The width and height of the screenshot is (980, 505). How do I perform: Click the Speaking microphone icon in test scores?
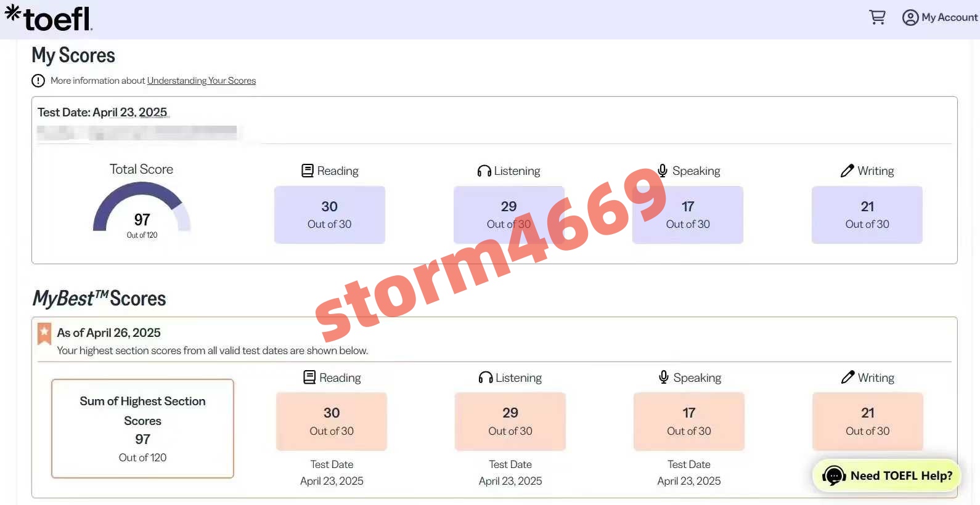pyautogui.click(x=663, y=171)
